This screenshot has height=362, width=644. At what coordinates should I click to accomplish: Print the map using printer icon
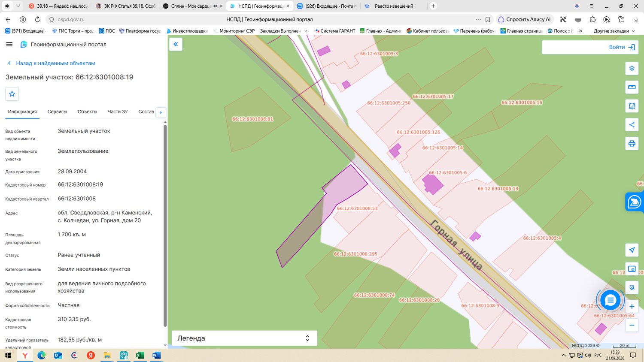632,143
